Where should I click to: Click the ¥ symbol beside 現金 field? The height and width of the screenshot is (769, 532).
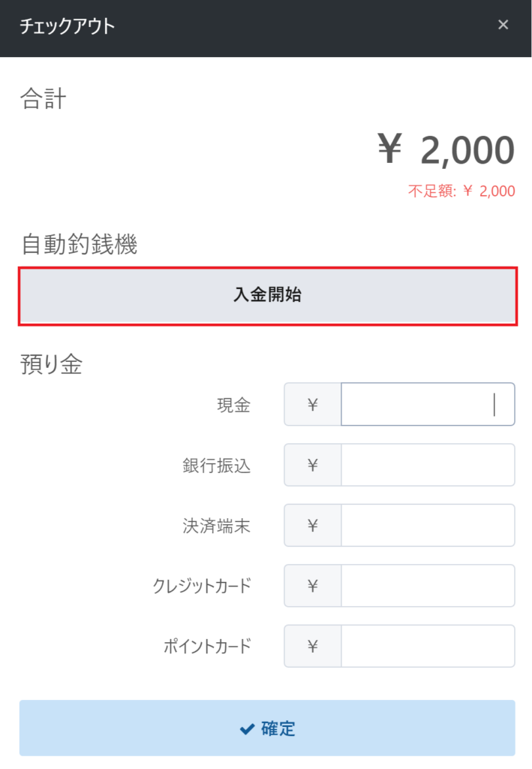(313, 405)
